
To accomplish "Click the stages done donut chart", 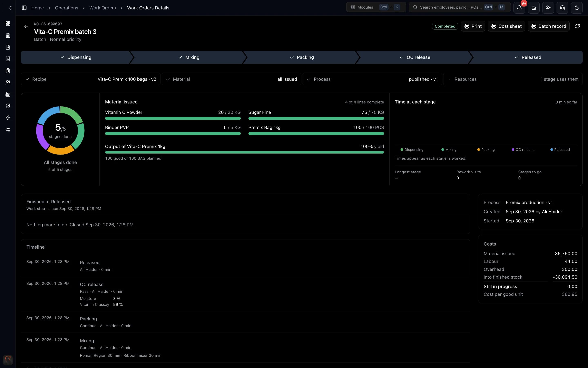I will [x=60, y=130].
